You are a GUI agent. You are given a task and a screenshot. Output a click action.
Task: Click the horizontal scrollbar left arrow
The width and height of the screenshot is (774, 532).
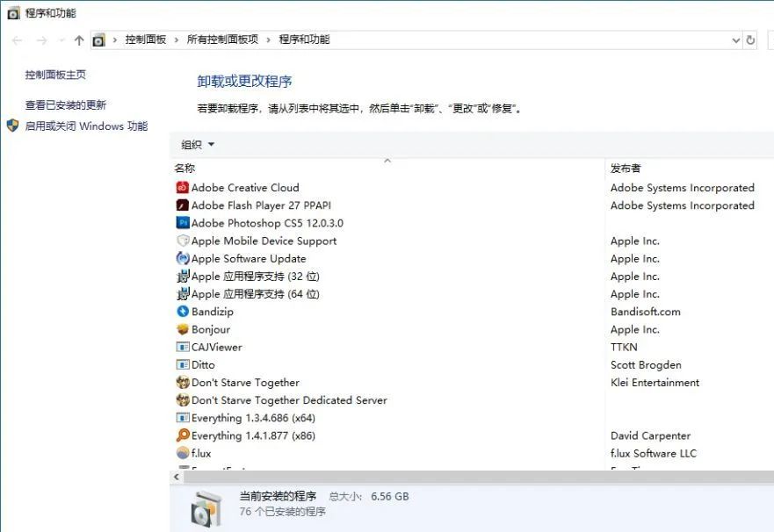click(176, 477)
